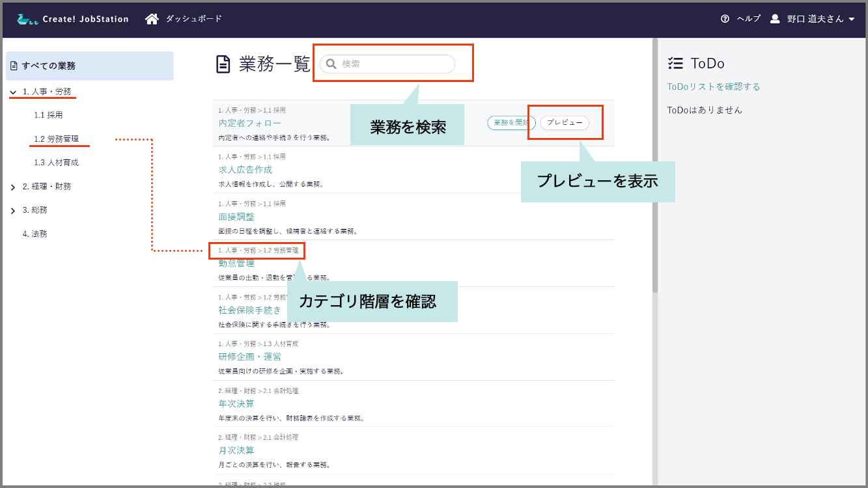This screenshot has width=868, height=488.
Task: Select the 1.2 労務管理 subcategory
Action: [57, 139]
